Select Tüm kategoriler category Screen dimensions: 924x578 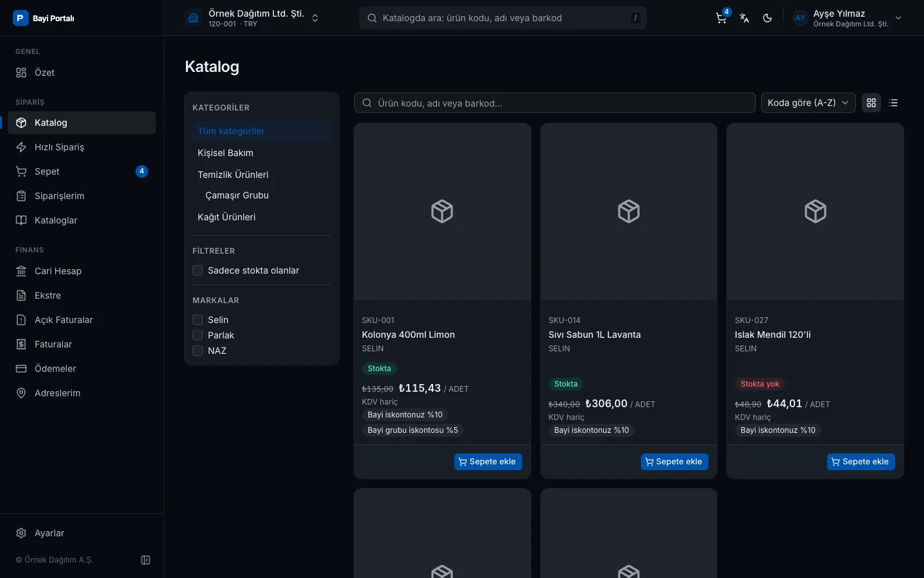(262, 131)
